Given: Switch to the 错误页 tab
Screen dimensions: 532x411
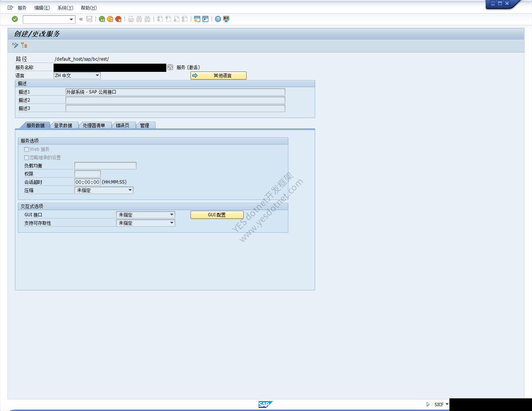Looking at the screenshot, I should [123, 125].
